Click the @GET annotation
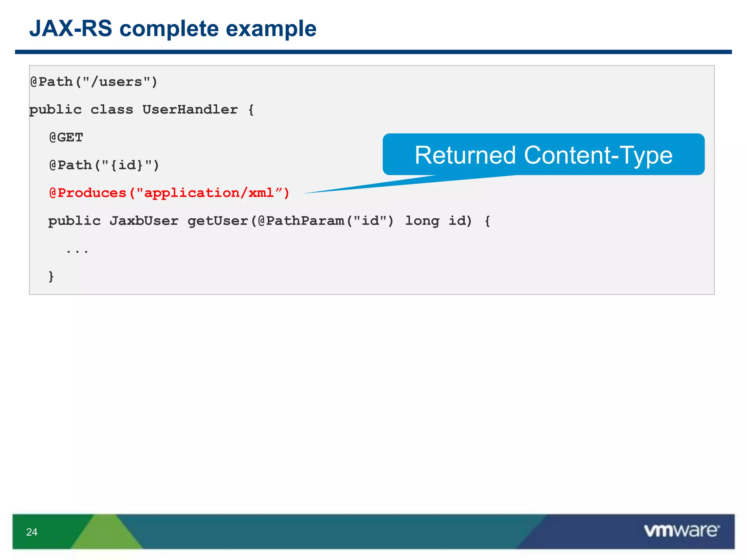This screenshot has height=560, width=747. [x=66, y=137]
